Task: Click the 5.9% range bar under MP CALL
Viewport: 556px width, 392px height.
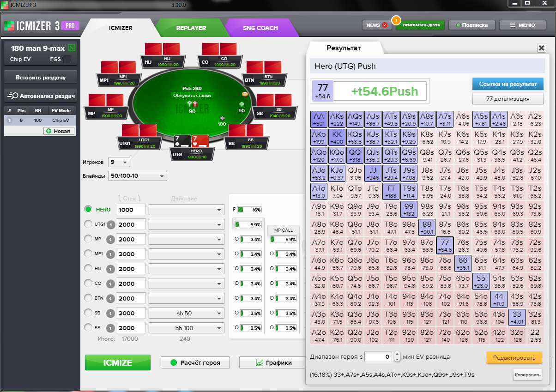Action: (284, 239)
